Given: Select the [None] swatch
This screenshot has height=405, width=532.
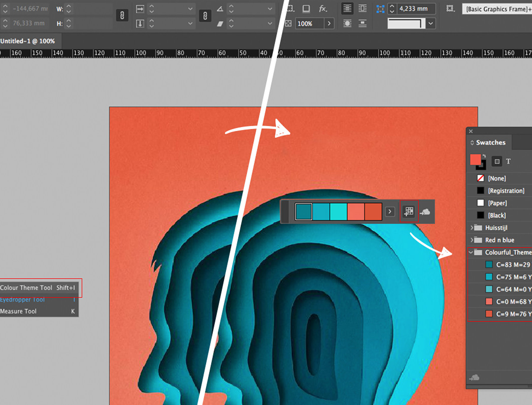Looking at the screenshot, I should pos(499,178).
